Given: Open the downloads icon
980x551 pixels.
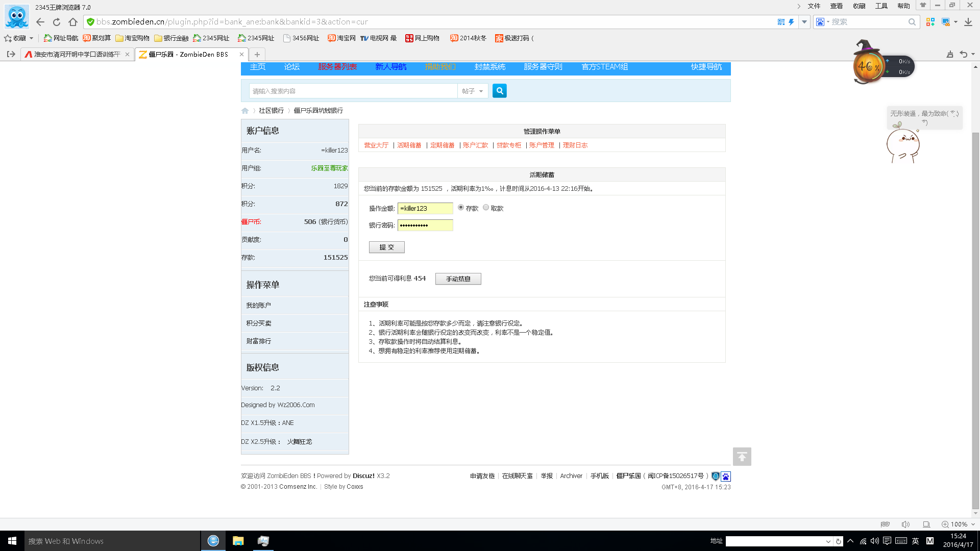Looking at the screenshot, I should 968,22.
